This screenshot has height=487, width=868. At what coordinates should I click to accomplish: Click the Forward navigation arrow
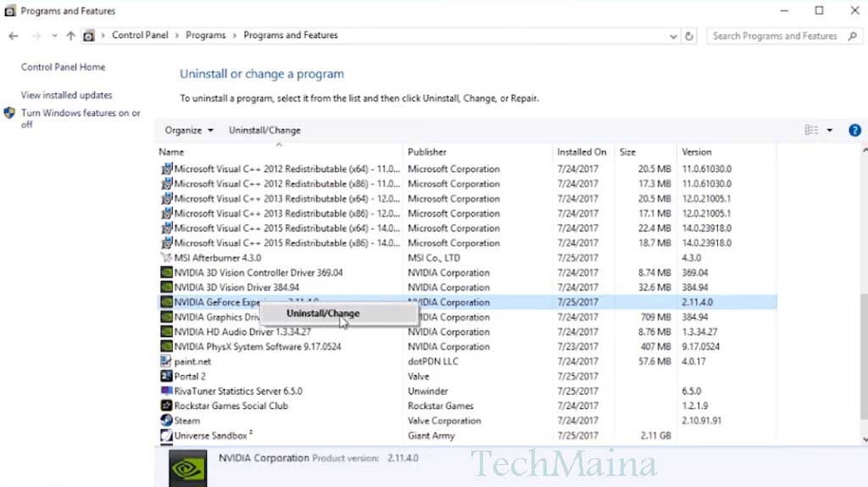(36, 36)
